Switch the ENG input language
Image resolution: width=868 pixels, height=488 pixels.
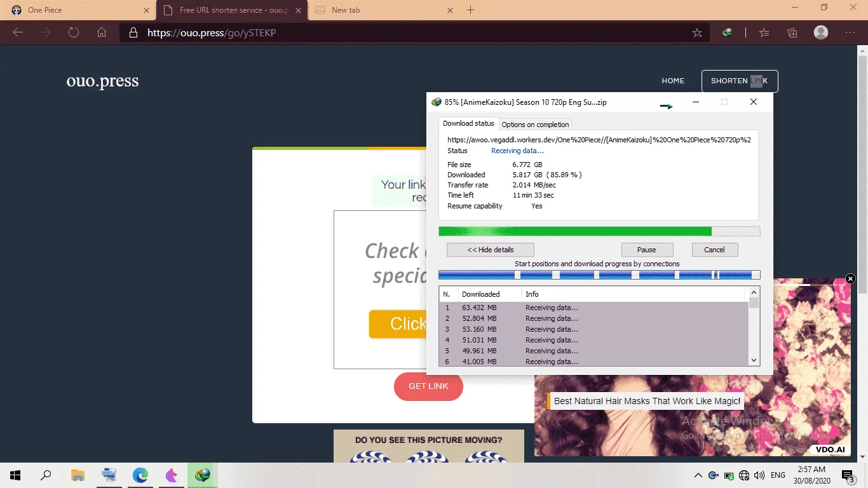(x=778, y=475)
